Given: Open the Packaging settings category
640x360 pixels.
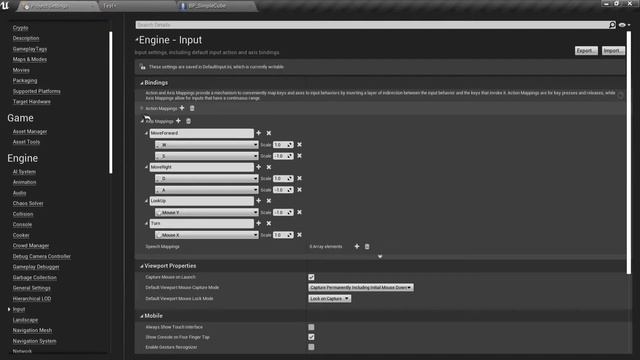Looking at the screenshot, I should coord(25,81).
